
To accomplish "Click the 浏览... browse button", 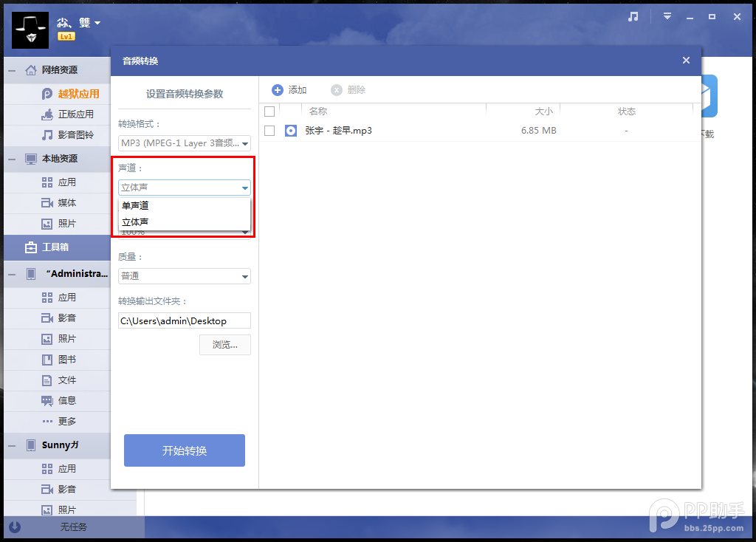I will point(225,345).
